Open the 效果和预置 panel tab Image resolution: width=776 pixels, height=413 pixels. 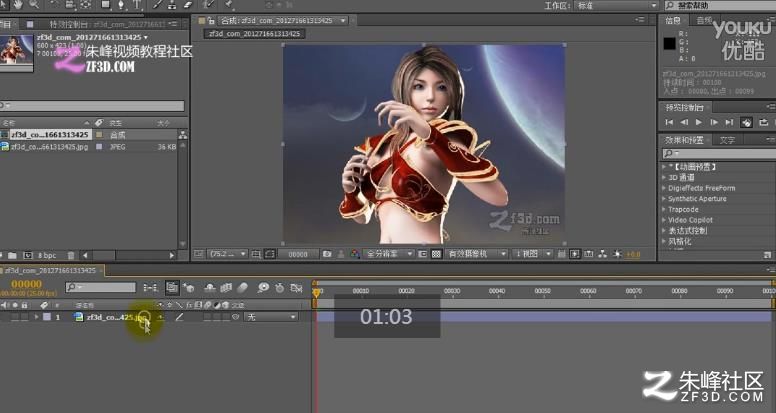[x=684, y=140]
